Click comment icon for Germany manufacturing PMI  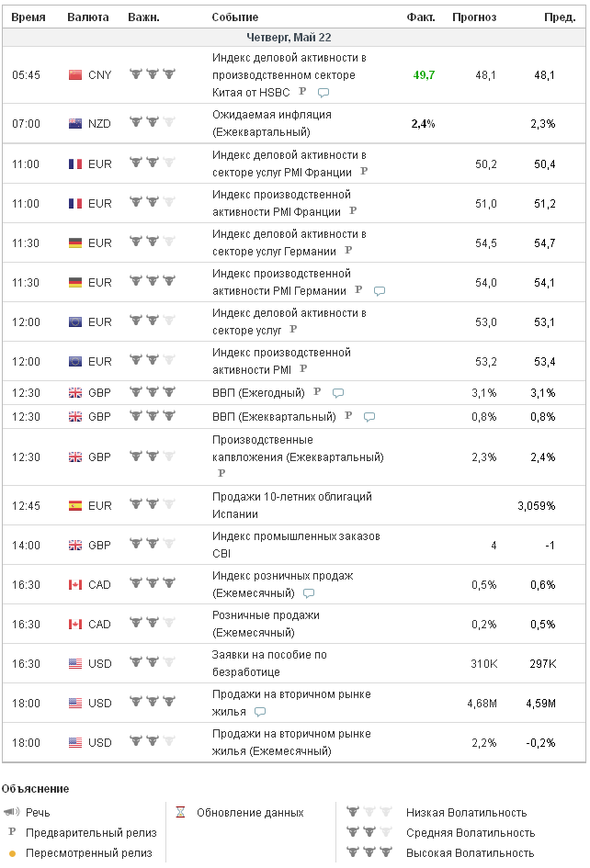point(380,291)
